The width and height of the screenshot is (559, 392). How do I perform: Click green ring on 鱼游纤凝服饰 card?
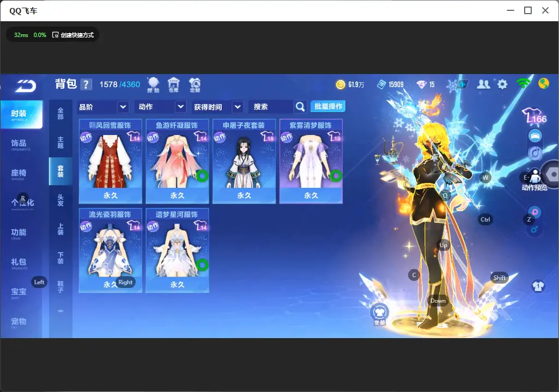tap(202, 176)
